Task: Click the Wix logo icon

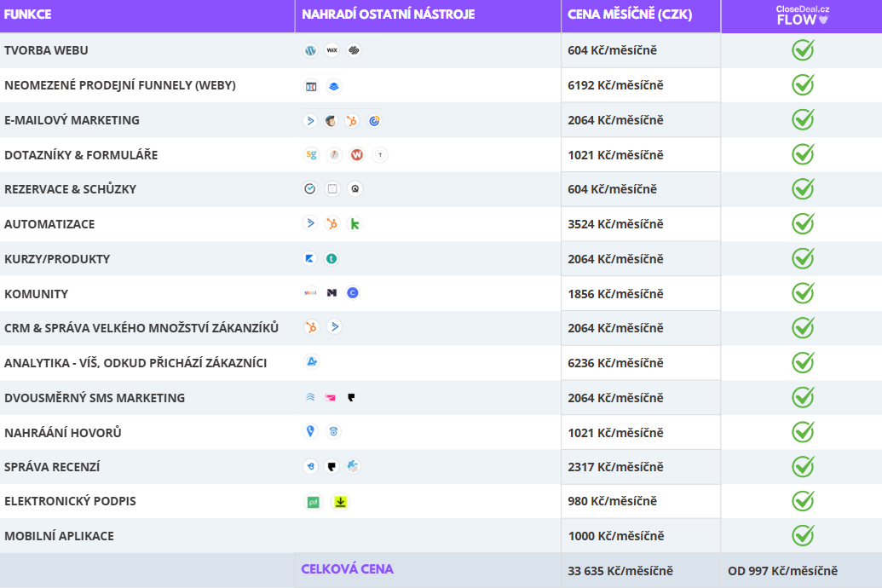Action: pos(332,50)
